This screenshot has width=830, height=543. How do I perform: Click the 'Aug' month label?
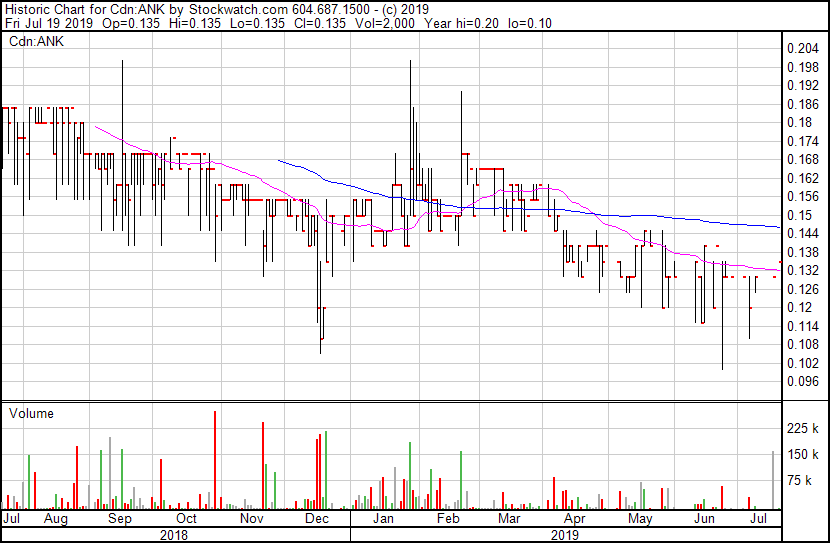coord(56,519)
